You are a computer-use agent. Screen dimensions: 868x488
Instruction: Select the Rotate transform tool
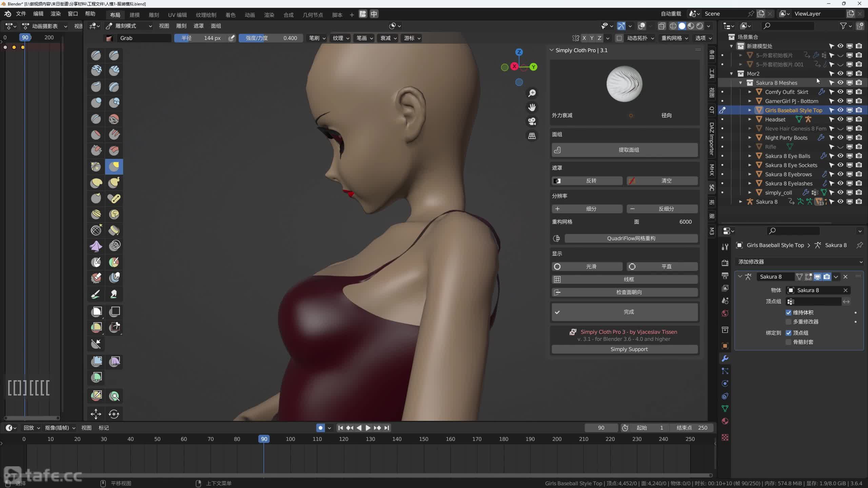point(114,414)
